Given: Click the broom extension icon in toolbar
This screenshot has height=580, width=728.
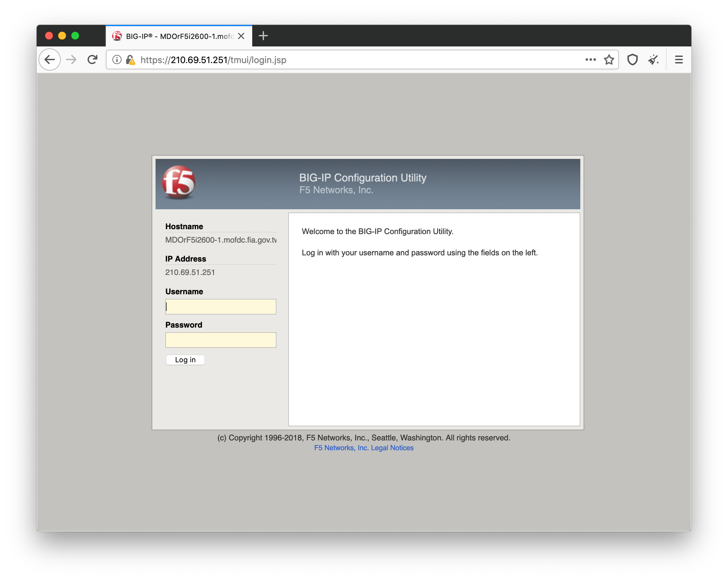Looking at the screenshot, I should 654,60.
